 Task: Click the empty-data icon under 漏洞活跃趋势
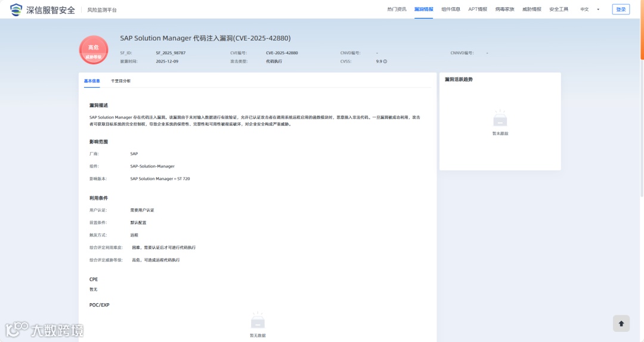(500, 119)
